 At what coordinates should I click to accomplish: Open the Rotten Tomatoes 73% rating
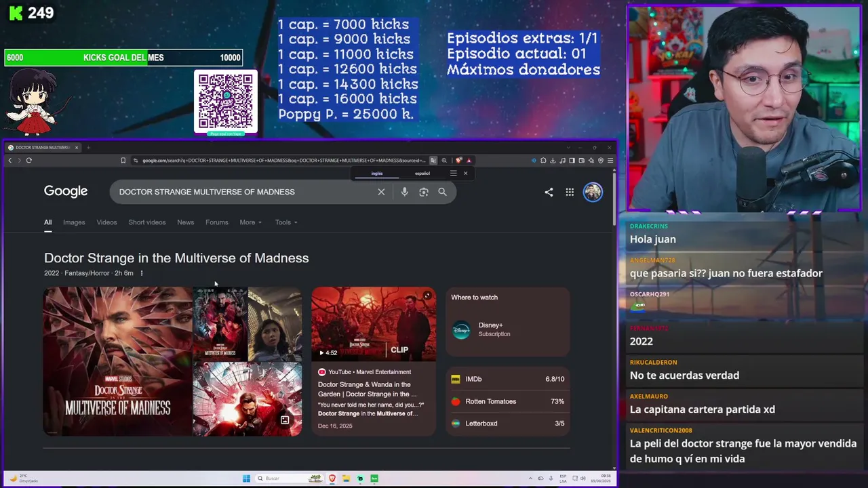coord(508,401)
